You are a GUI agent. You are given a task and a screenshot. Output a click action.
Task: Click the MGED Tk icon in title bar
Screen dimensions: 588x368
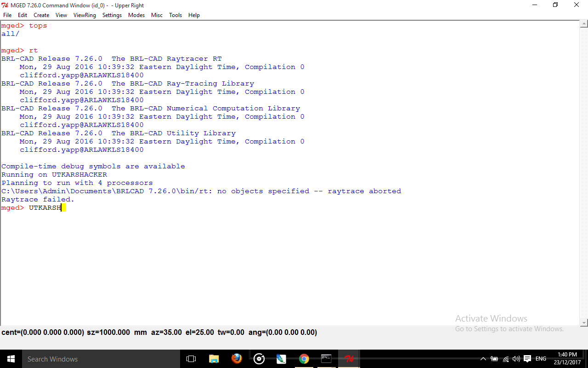click(x=5, y=5)
